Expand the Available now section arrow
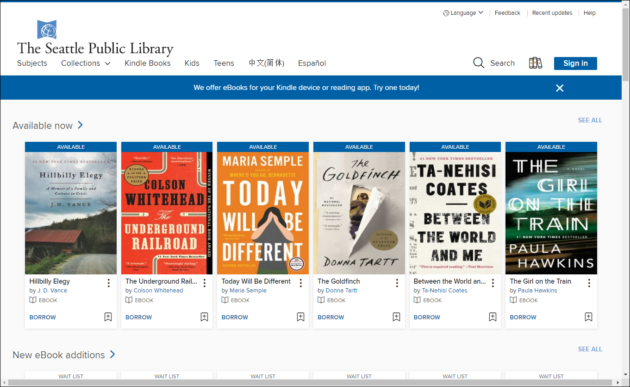Image resolution: width=630 pixels, height=387 pixels. (x=80, y=125)
